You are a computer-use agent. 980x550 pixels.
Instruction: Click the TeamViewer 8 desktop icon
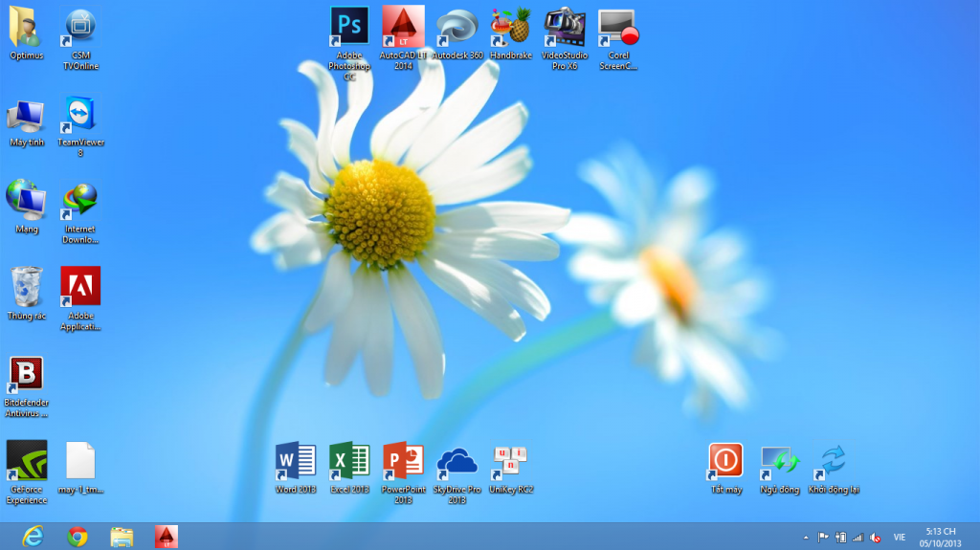(x=80, y=116)
